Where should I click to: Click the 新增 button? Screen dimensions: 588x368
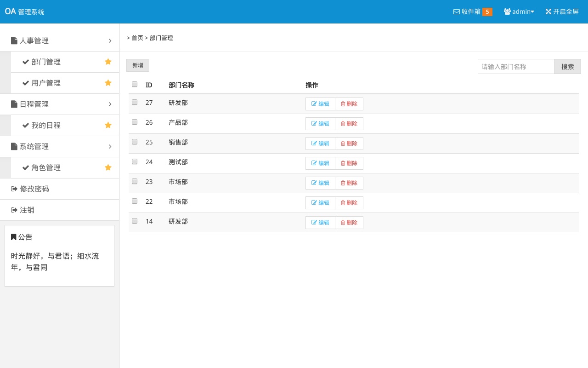point(138,65)
